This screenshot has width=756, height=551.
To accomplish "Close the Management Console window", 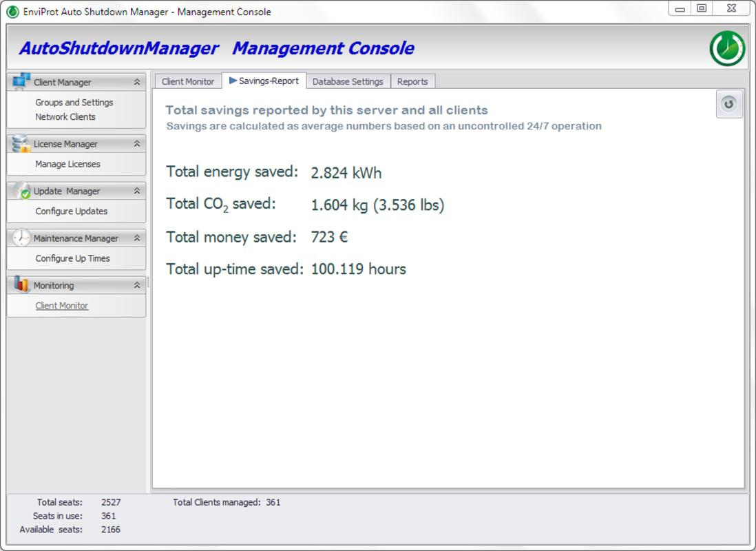I will click(731, 9).
